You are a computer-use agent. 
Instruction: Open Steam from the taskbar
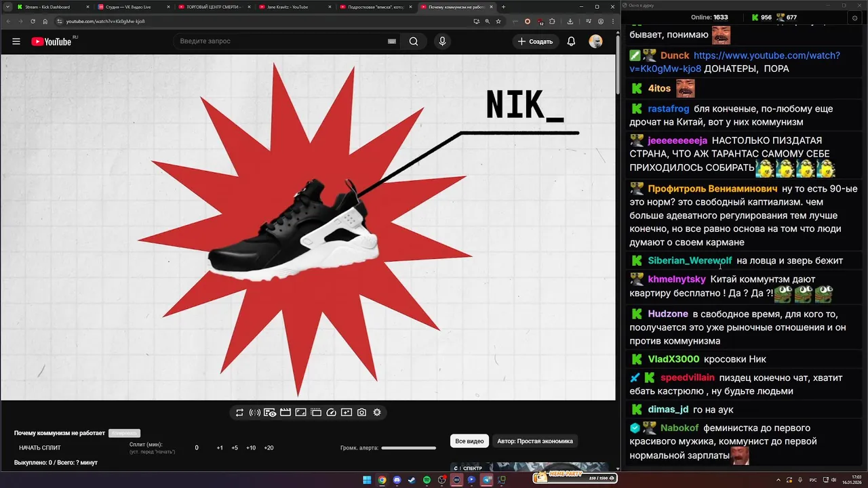click(x=412, y=480)
